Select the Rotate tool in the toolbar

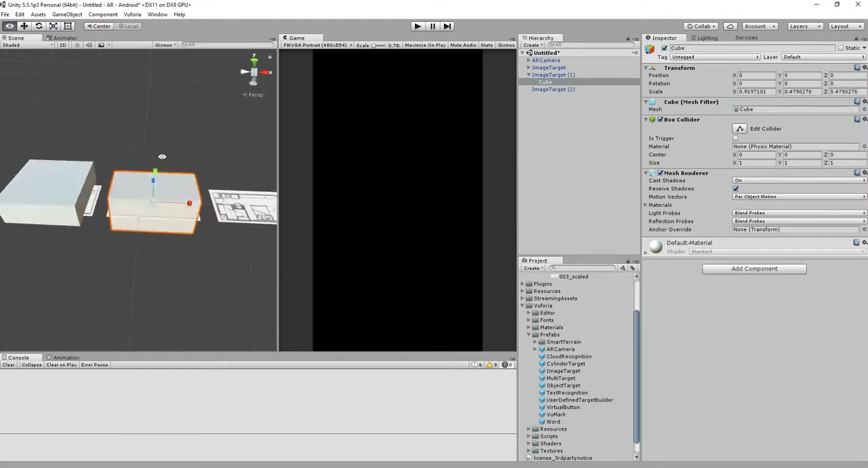click(39, 26)
